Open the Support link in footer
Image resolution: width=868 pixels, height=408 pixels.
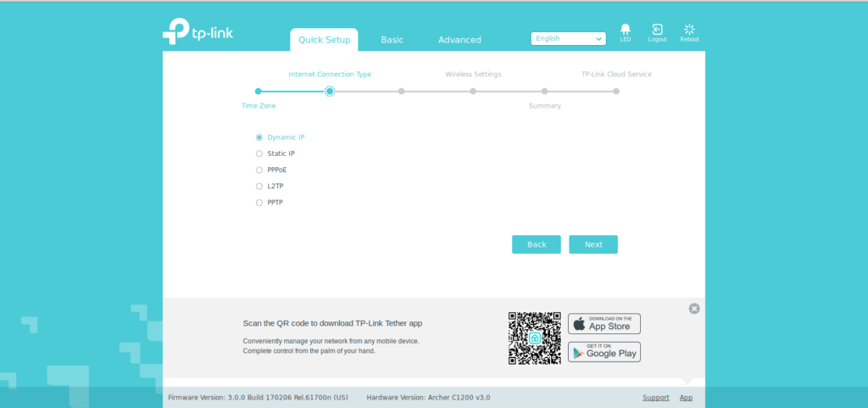655,397
